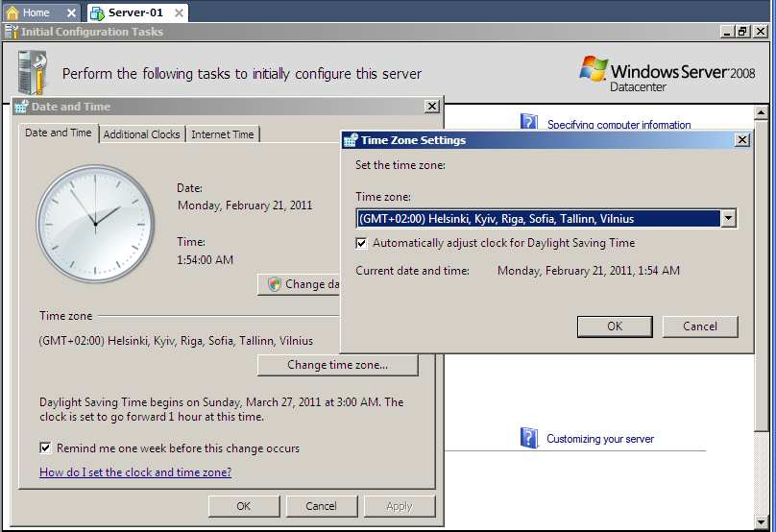
Task: Minimize the Initial Configuration Tasks window
Action: 726,32
